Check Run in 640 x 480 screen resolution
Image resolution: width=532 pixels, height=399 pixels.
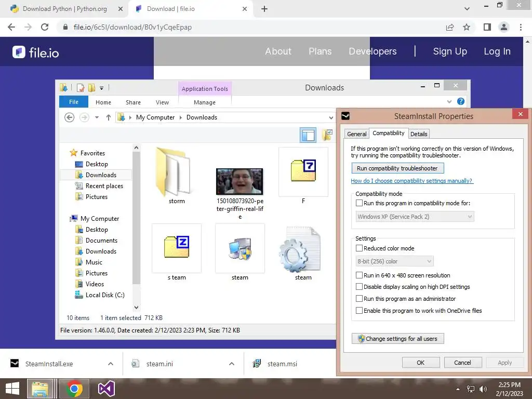pos(359,275)
